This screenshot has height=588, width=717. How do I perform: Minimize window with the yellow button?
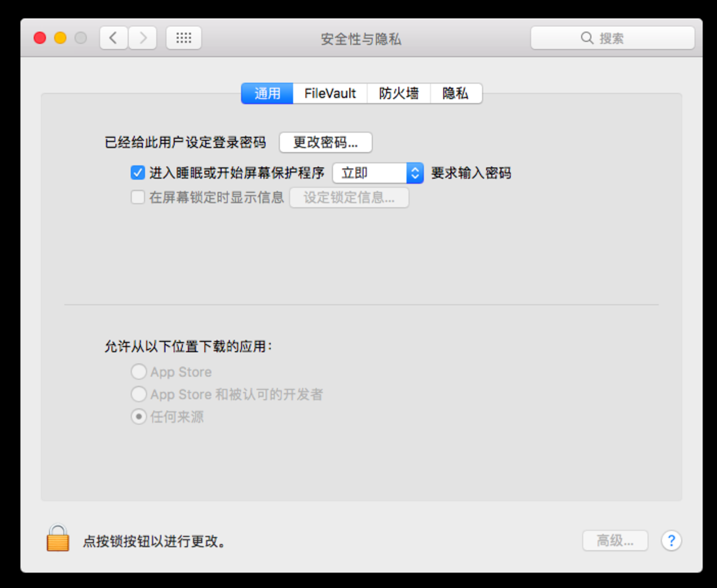[x=60, y=38]
